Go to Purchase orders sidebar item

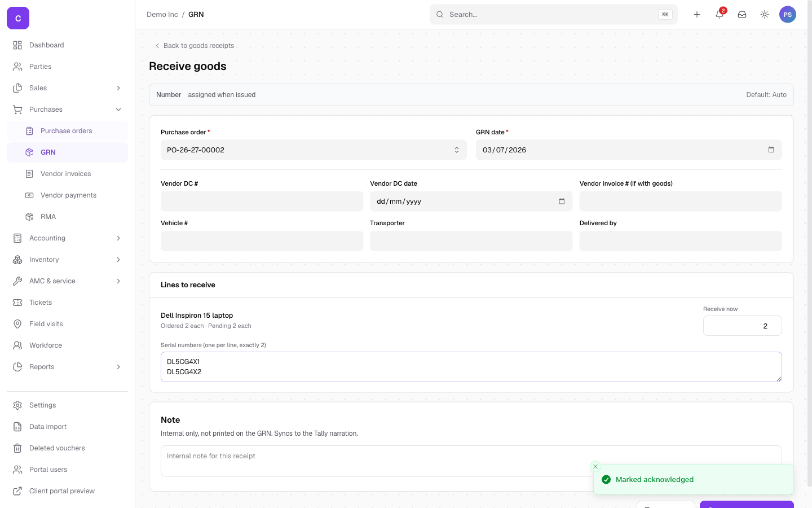67,131
